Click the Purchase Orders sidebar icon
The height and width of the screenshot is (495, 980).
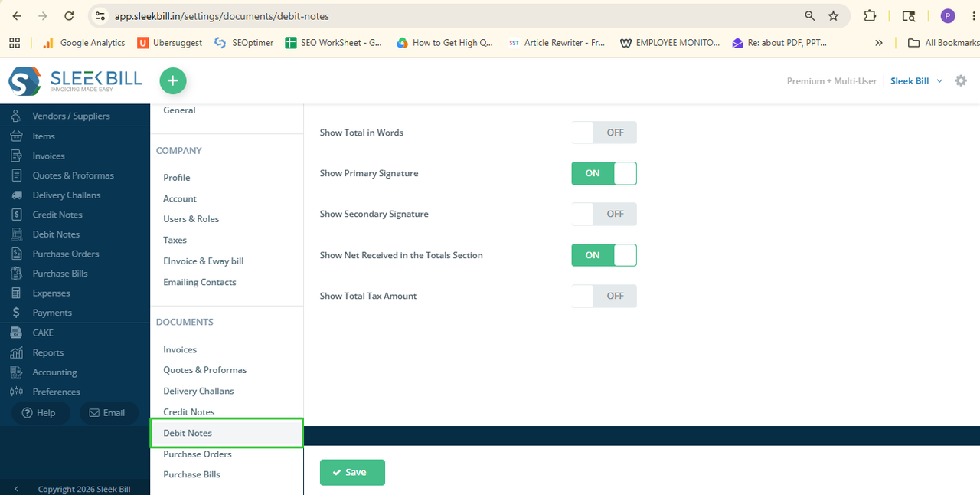click(x=16, y=254)
